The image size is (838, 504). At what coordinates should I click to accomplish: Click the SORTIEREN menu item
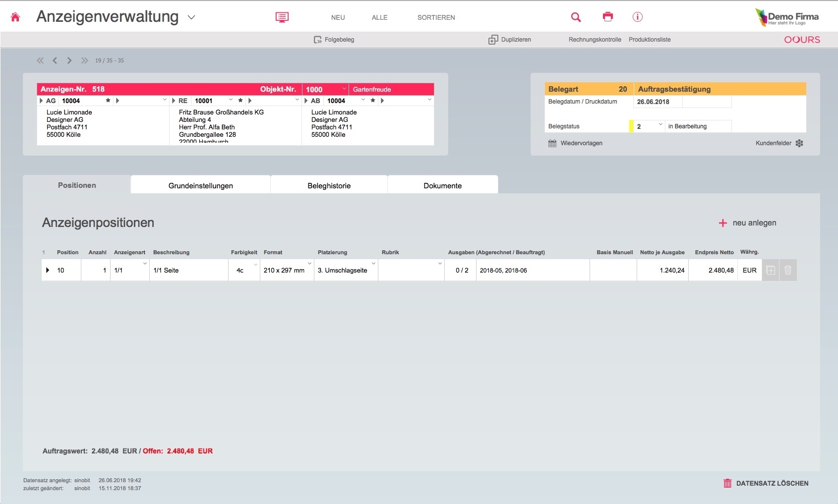pyautogui.click(x=436, y=17)
